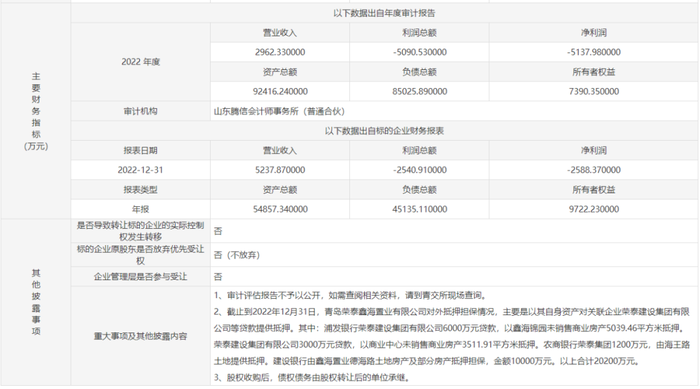Select the report date 2022-12-31 cell
The height and width of the screenshot is (389, 700).
click(141, 170)
